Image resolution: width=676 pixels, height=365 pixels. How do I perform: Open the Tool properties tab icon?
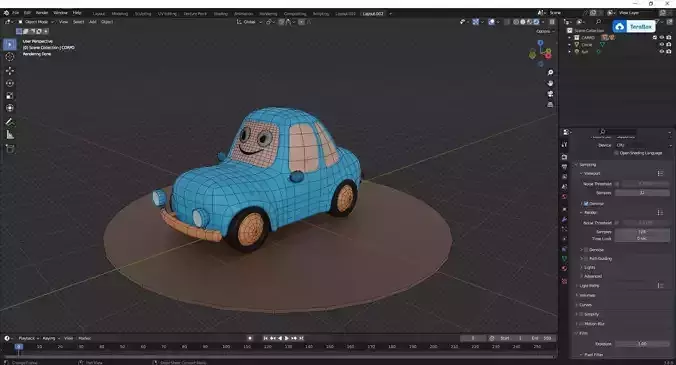tap(564, 145)
